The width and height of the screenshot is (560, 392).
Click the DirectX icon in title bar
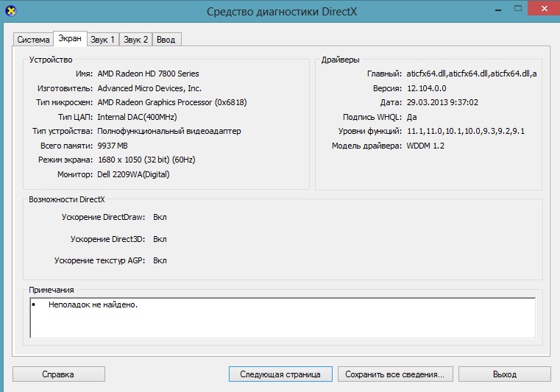[x=10, y=11]
